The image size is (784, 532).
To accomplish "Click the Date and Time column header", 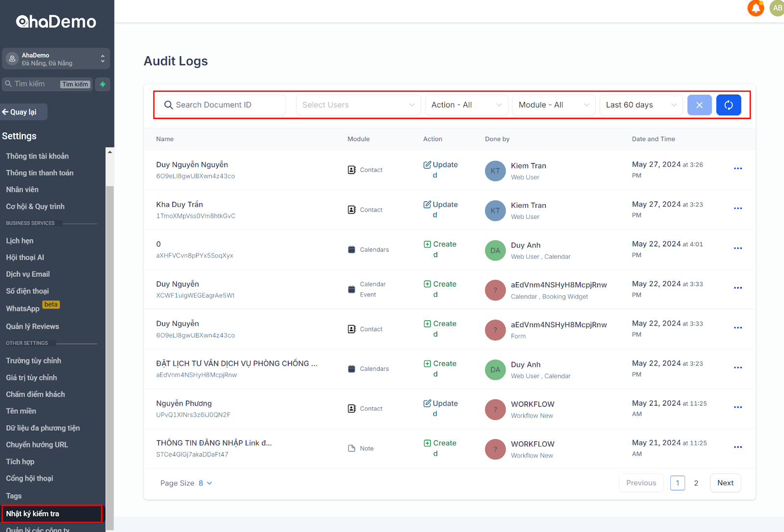I will pyautogui.click(x=653, y=139).
